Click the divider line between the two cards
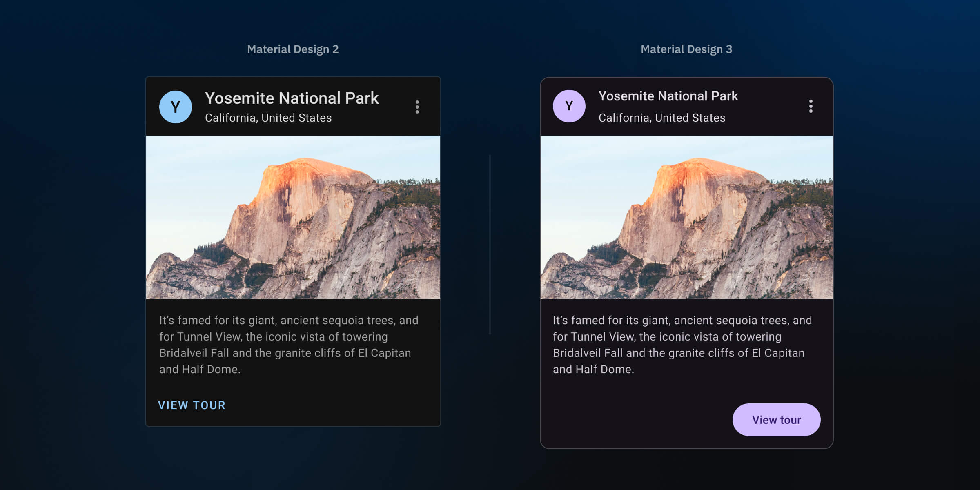 tap(490, 245)
